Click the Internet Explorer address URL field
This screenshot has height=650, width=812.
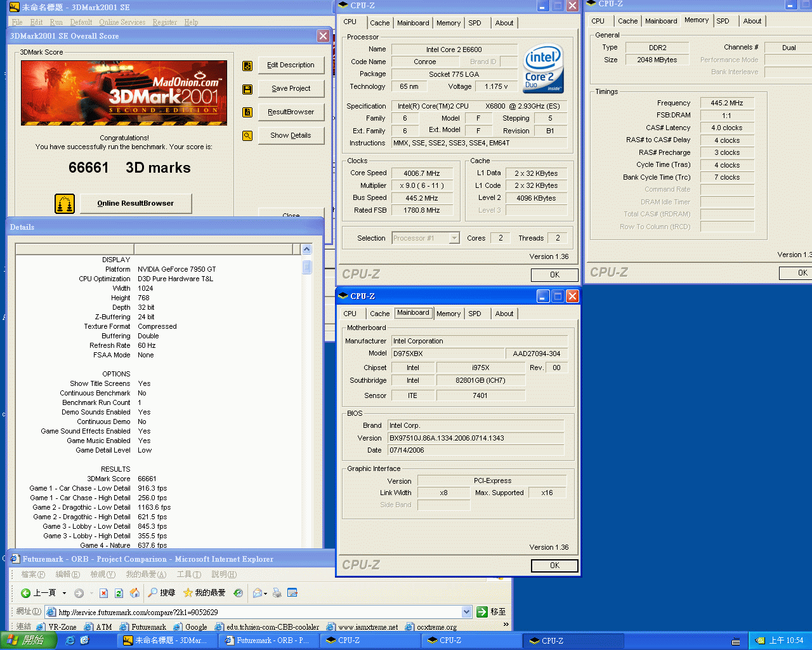tap(259, 612)
